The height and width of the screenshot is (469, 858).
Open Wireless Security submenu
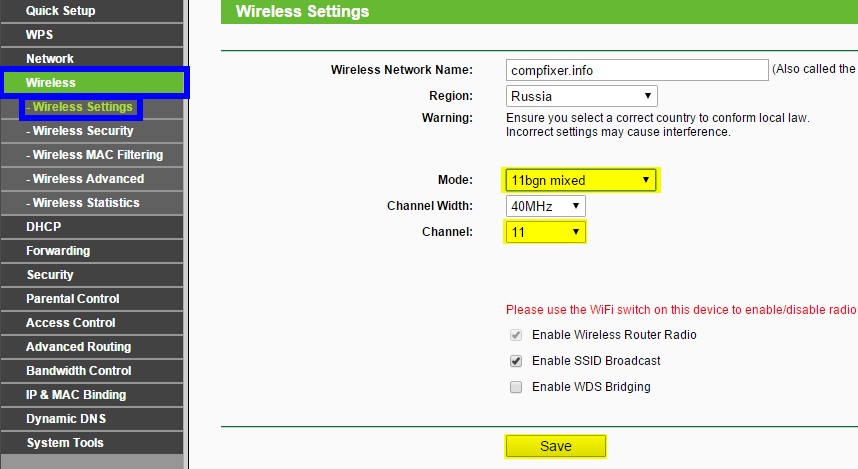coord(82,131)
